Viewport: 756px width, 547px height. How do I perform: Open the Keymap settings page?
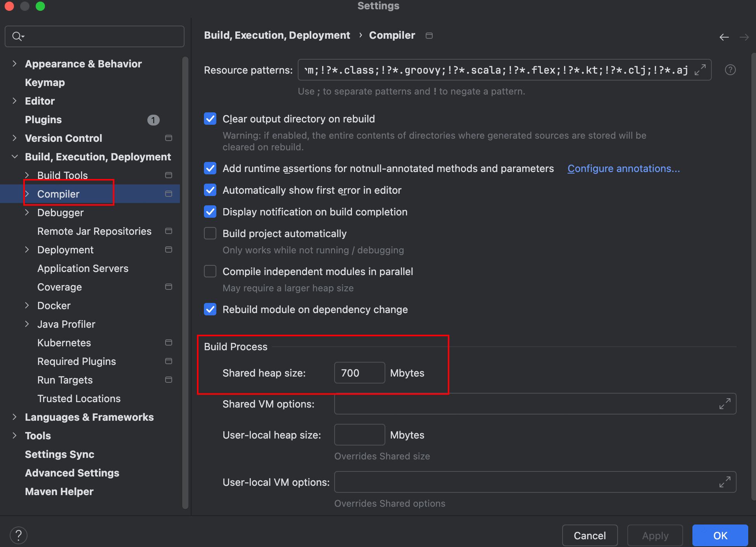(45, 82)
